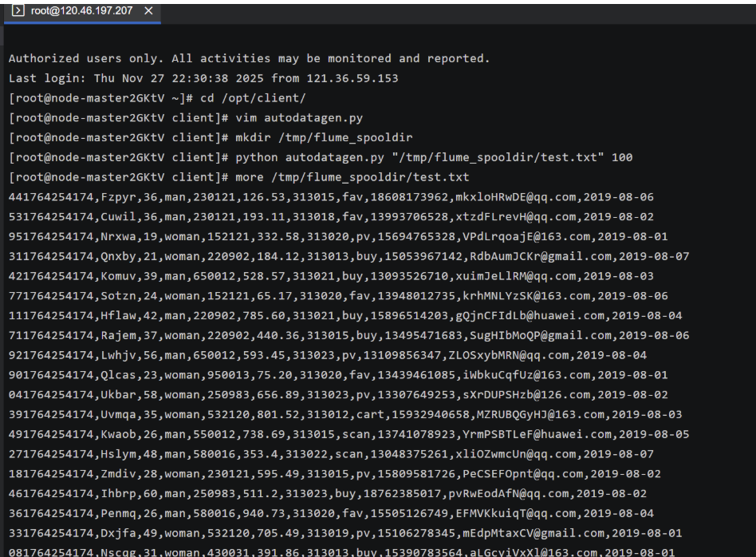Click the 'Authorized users only' banner line
This screenshot has height=557, width=756.
[250, 58]
